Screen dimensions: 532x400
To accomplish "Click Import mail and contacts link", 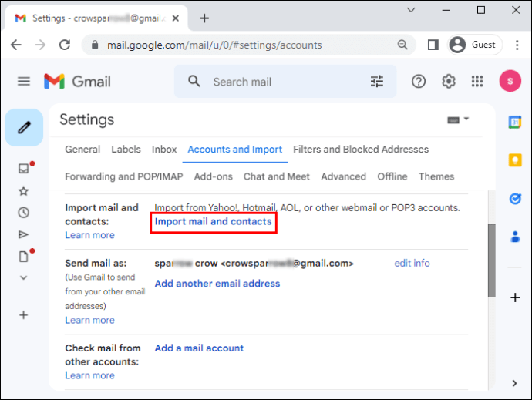I will [213, 221].
